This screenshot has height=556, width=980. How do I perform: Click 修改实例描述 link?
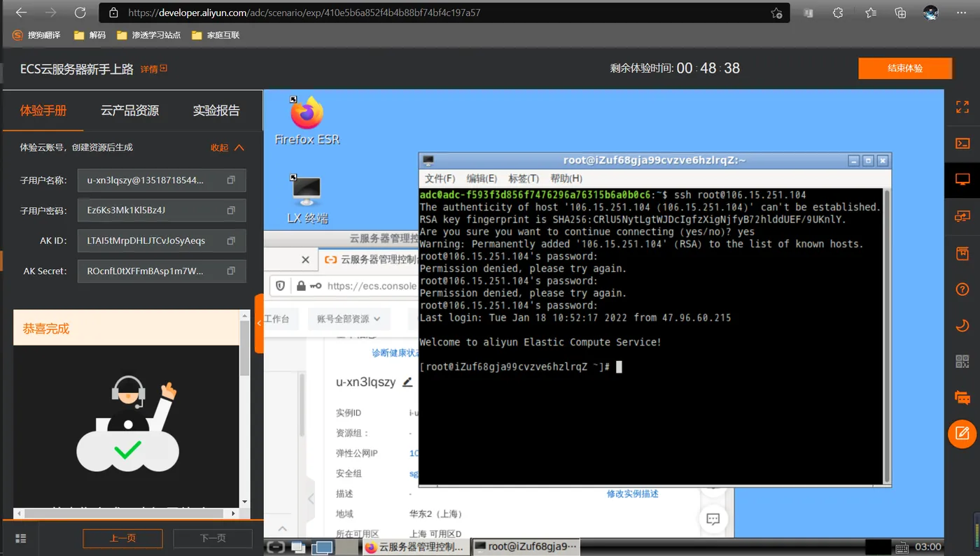pos(633,494)
